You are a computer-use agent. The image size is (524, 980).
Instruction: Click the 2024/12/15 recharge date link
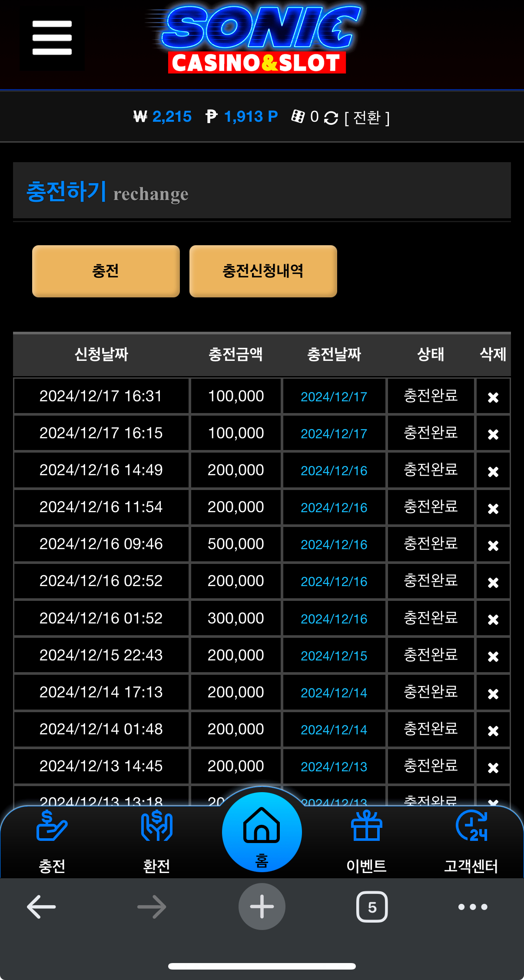pos(334,656)
